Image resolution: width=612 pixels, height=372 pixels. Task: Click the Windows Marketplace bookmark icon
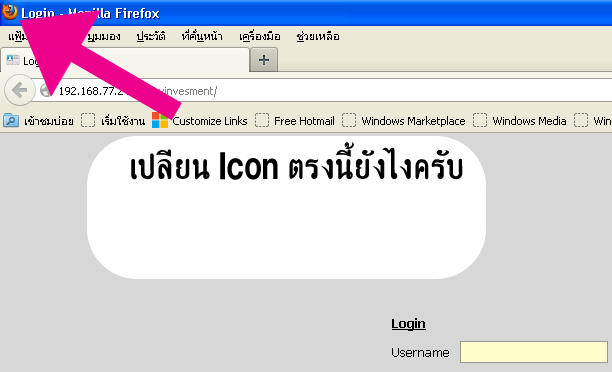pyautogui.click(x=349, y=120)
